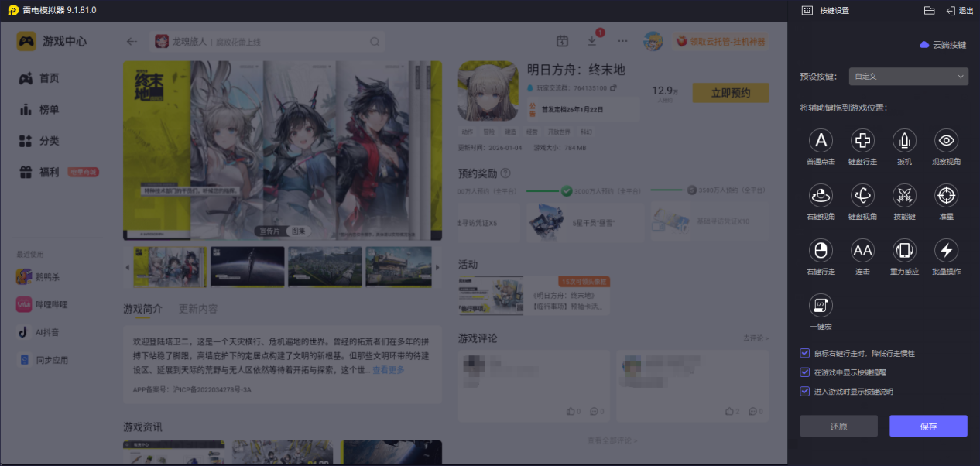
Task: Copy the 玩家交流群 number icon
Action: [x=614, y=88]
